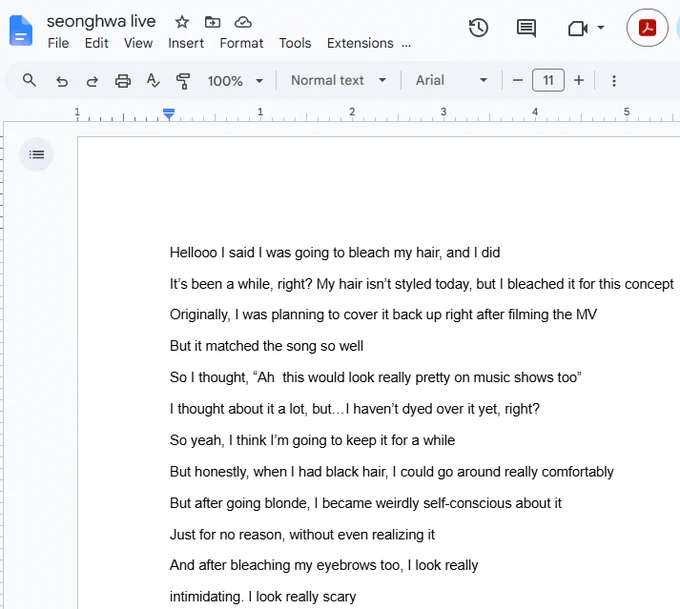This screenshot has height=609, width=680.
Task: Click the line 'It's been a while, right?'
Action: click(x=422, y=284)
